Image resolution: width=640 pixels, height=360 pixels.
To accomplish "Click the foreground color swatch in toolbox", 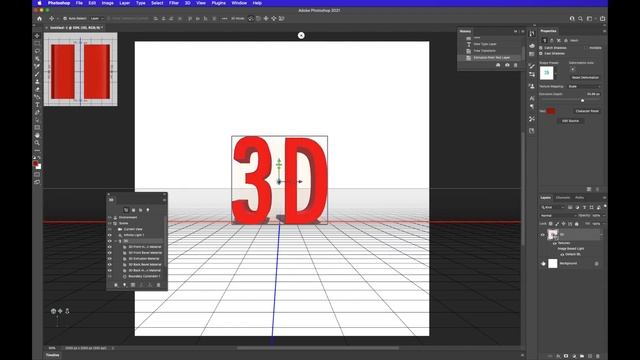I will [36, 164].
